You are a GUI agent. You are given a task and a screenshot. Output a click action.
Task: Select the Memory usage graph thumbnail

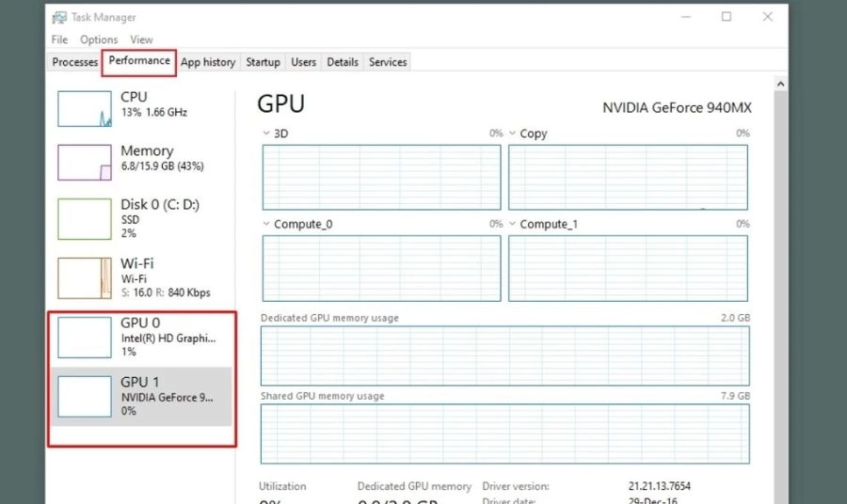tap(85, 162)
